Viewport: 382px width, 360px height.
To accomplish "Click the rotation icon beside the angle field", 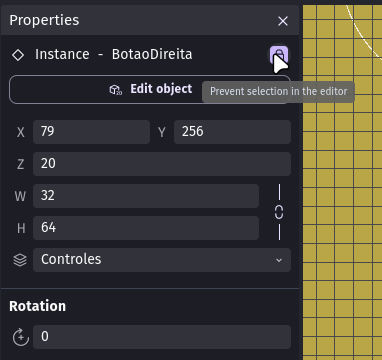I will click(x=21, y=337).
